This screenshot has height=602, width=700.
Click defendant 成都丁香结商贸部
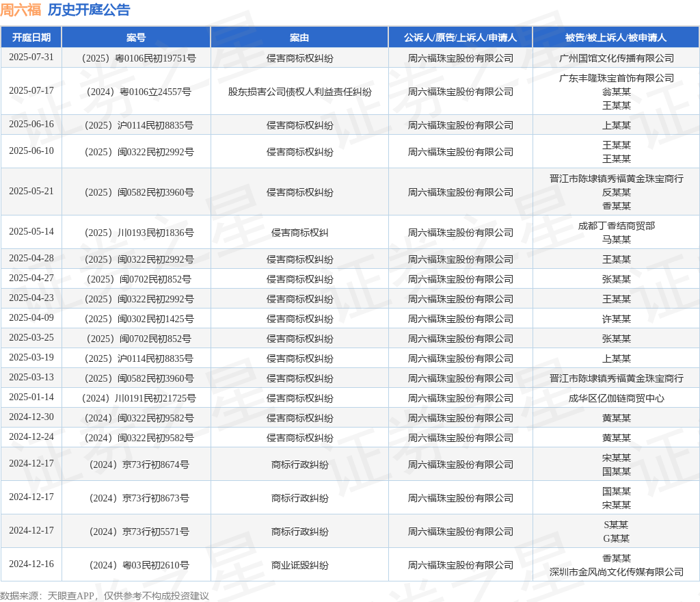616,226
